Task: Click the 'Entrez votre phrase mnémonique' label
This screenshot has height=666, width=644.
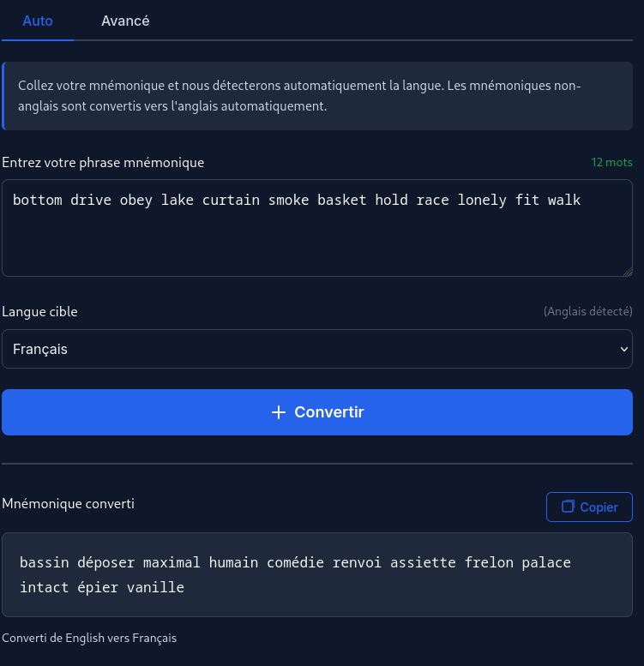Action: 103,162
